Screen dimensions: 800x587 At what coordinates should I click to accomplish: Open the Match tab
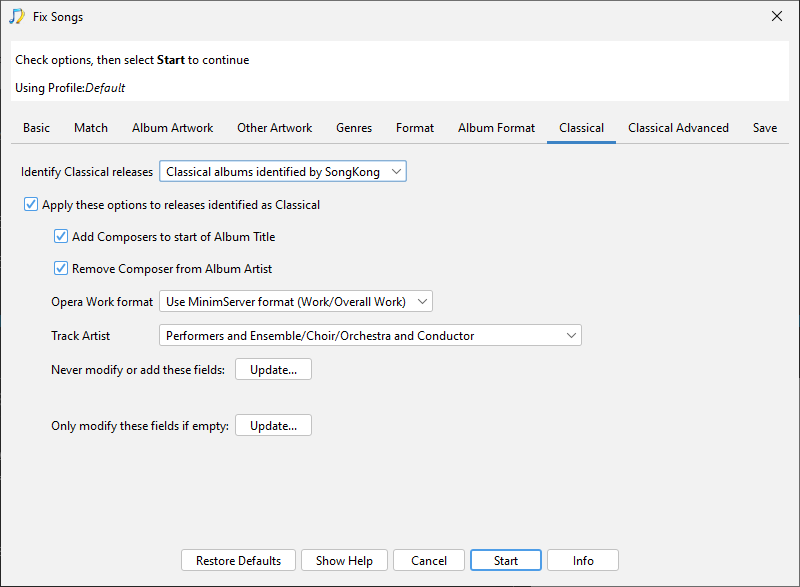(91, 128)
